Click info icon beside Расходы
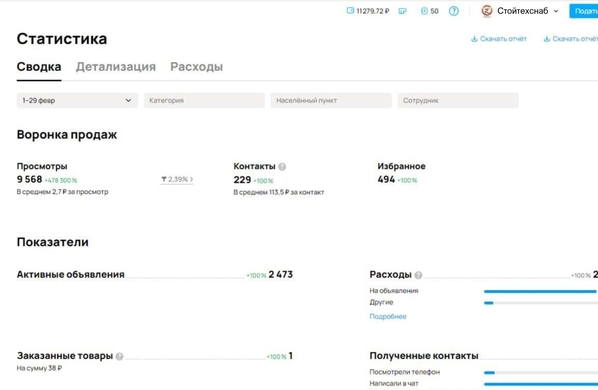The height and width of the screenshot is (390, 598). click(418, 275)
